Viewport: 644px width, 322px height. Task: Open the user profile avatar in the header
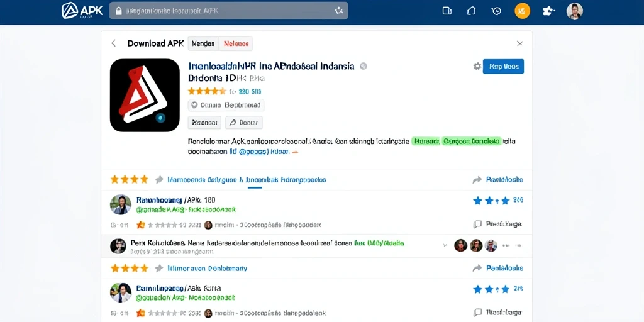tap(575, 11)
